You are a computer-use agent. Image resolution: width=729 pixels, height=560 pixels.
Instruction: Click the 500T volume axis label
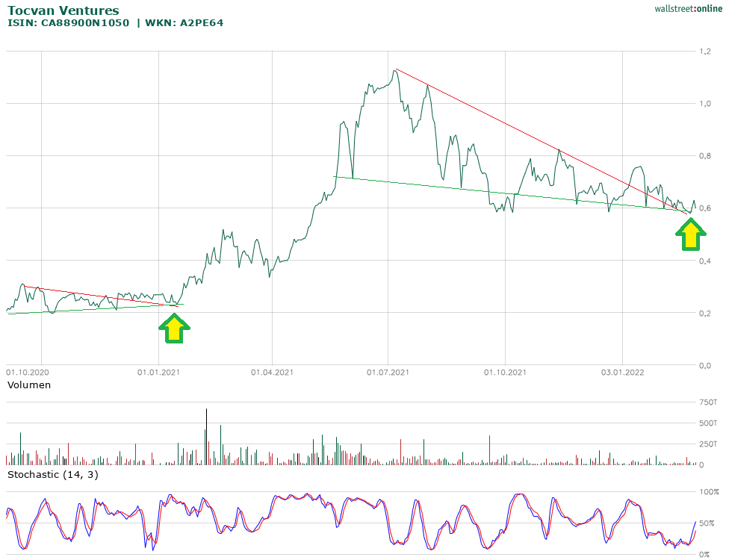[709, 423]
